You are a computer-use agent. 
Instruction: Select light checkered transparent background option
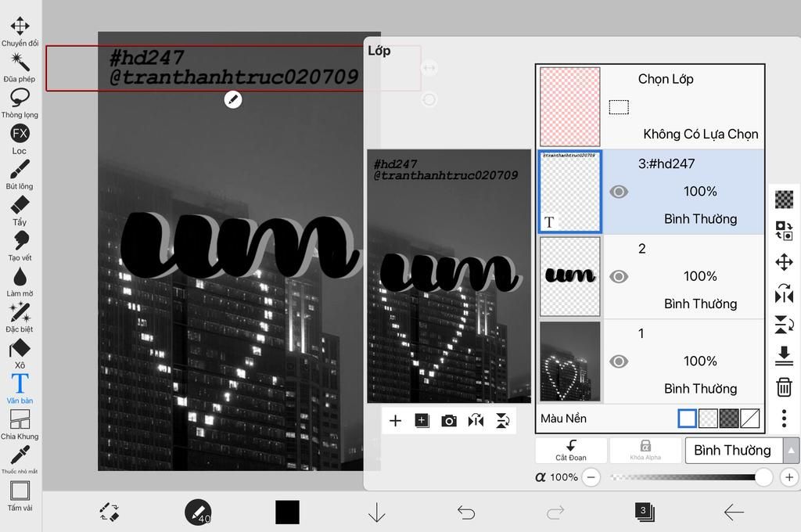point(708,418)
